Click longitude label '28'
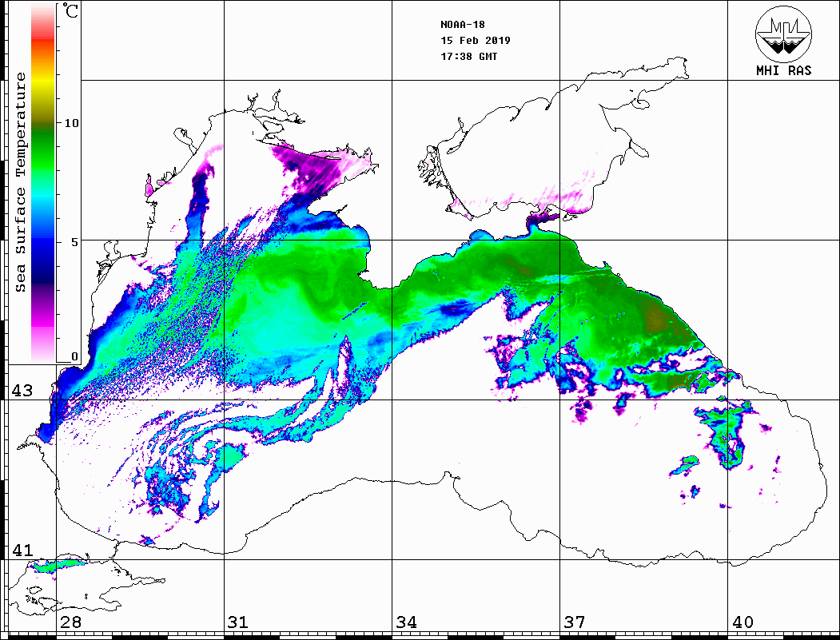Image resolution: width=840 pixels, height=640 pixels. [70, 622]
